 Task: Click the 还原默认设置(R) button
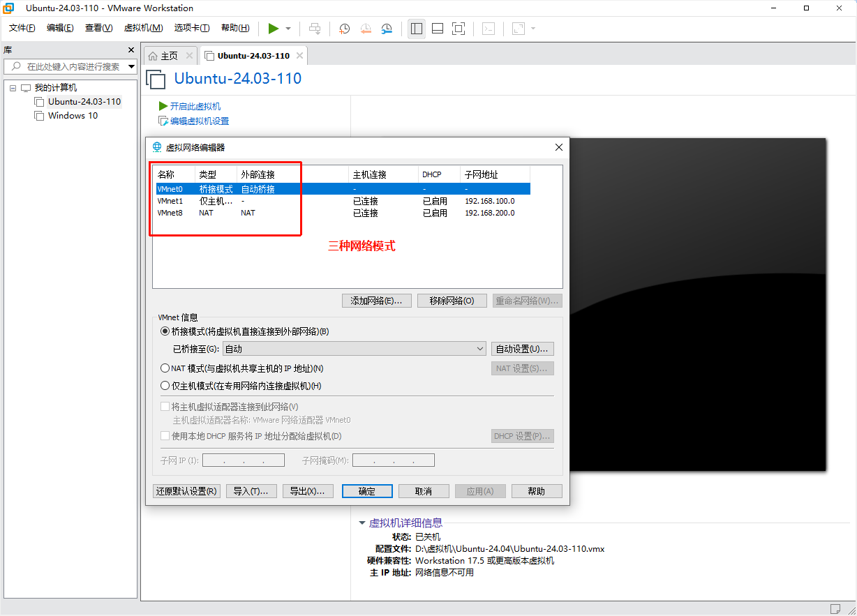tap(187, 491)
